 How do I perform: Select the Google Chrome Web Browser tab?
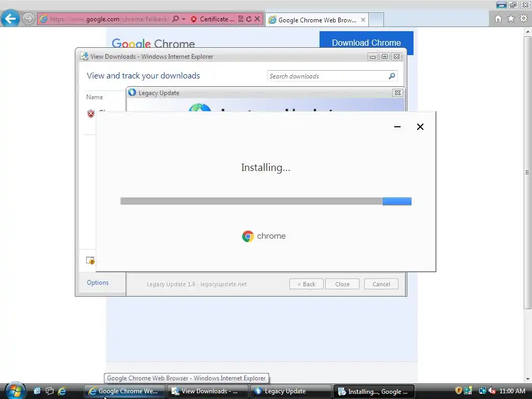316,20
